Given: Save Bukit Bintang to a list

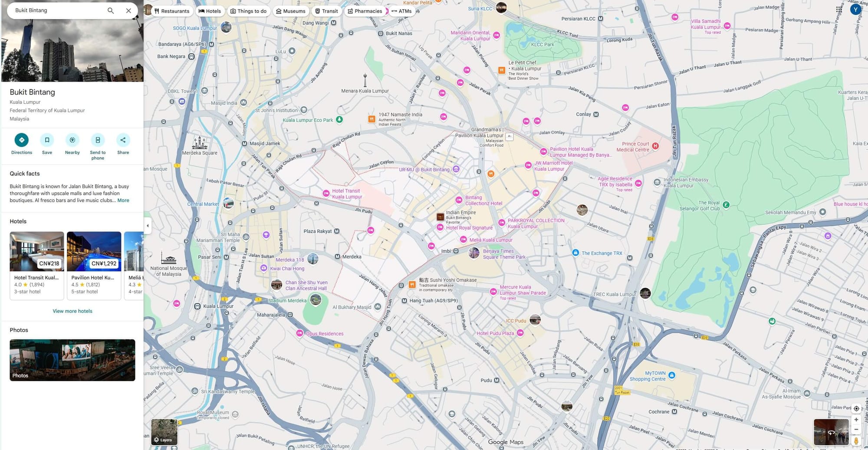Looking at the screenshot, I should (x=47, y=140).
